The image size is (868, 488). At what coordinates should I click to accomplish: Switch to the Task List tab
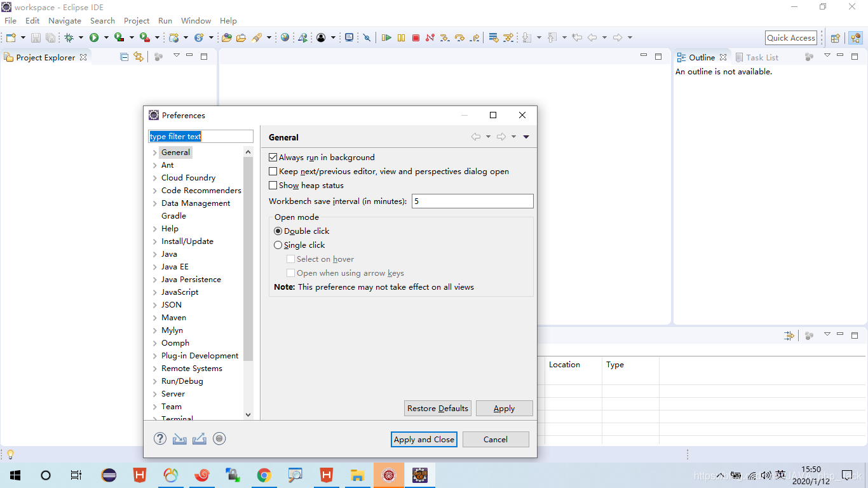point(757,57)
